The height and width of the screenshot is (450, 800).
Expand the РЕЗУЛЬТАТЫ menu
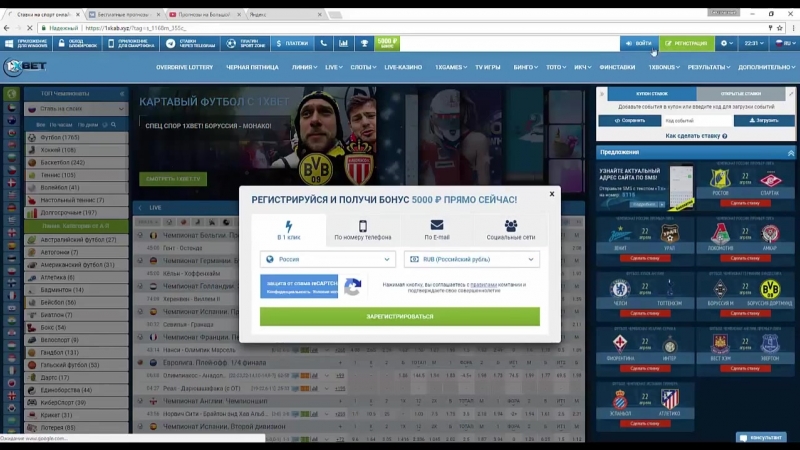coord(709,67)
